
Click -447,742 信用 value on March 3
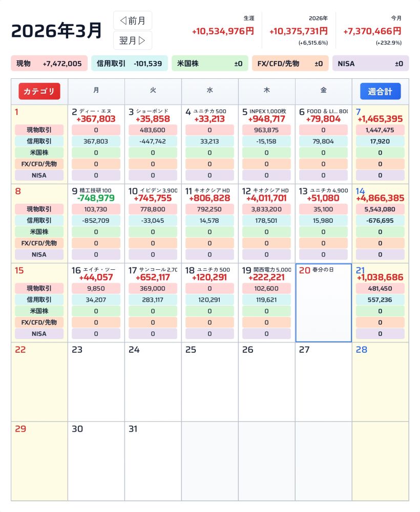coord(153,141)
